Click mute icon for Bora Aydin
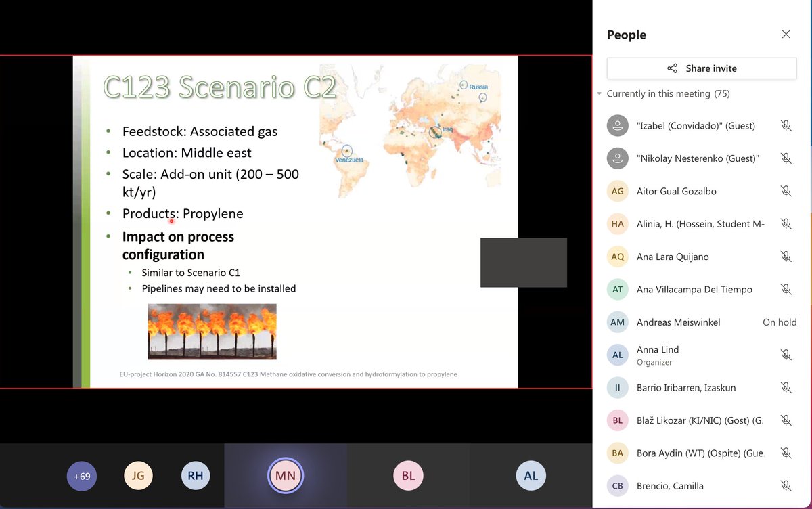Image resolution: width=812 pixels, height=509 pixels. click(x=786, y=453)
